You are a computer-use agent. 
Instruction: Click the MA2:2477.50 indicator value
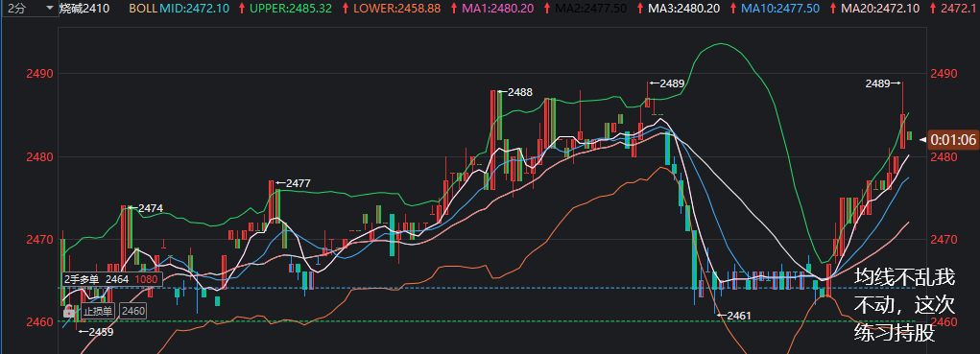(x=590, y=9)
